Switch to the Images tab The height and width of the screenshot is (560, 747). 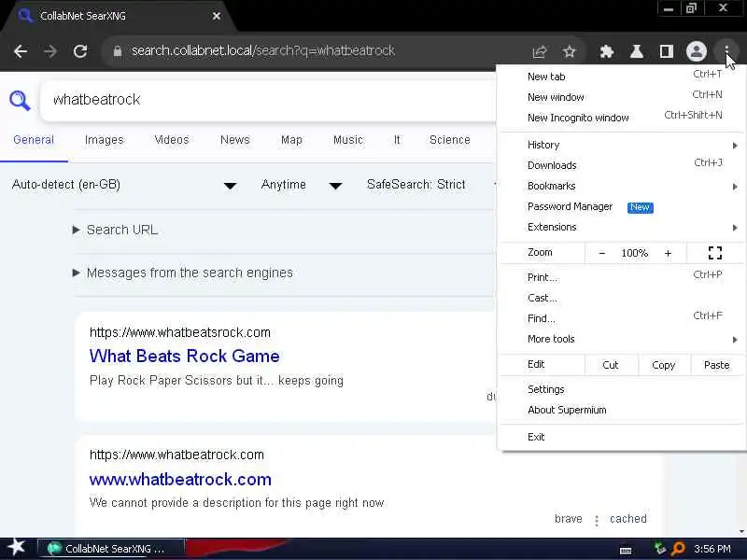click(x=104, y=140)
